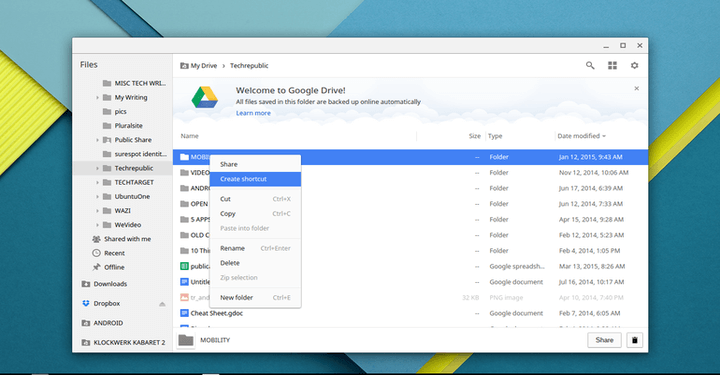Click the trash delete button at bottom
Image resolution: width=720 pixels, height=375 pixels.
click(635, 340)
